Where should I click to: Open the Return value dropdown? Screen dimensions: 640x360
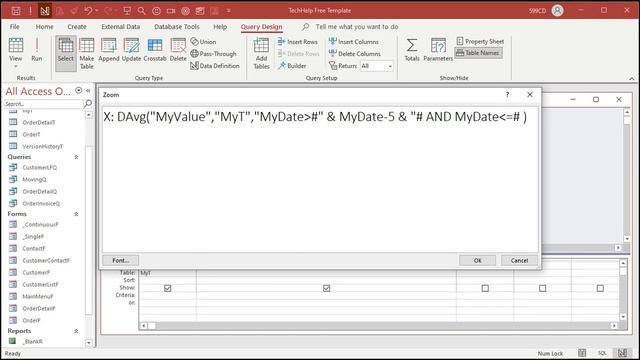(x=390, y=66)
